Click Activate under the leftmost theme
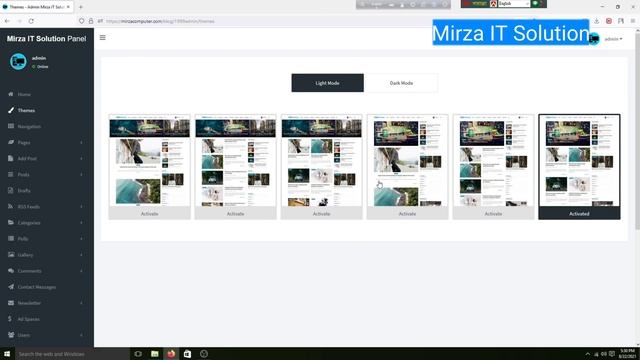The height and width of the screenshot is (360, 640). click(x=149, y=213)
